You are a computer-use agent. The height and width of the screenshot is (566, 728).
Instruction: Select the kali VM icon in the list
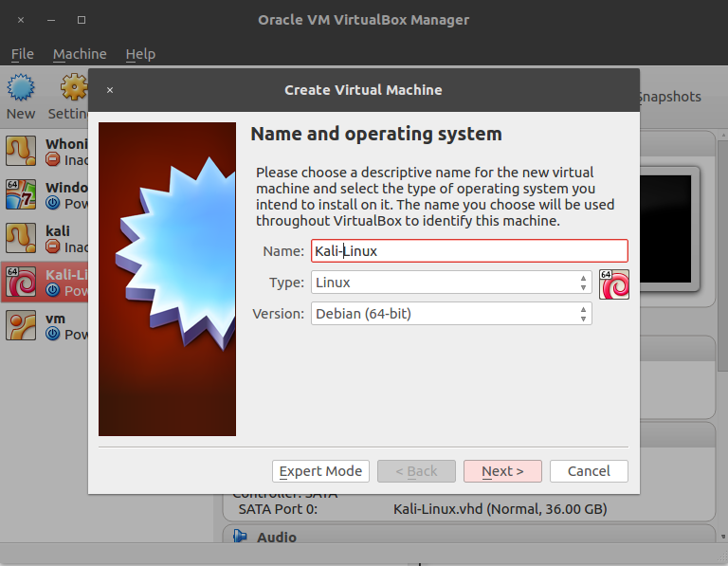21,238
